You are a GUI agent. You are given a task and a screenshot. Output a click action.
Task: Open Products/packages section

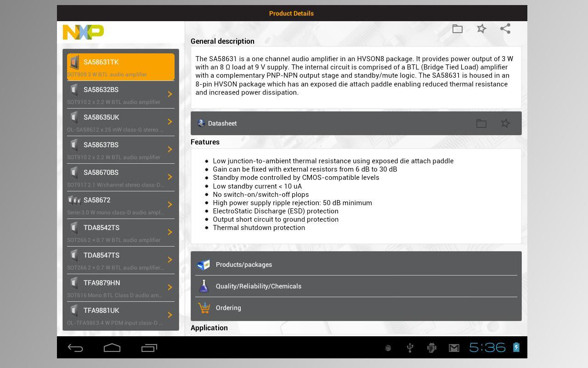[x=356, y=264]
